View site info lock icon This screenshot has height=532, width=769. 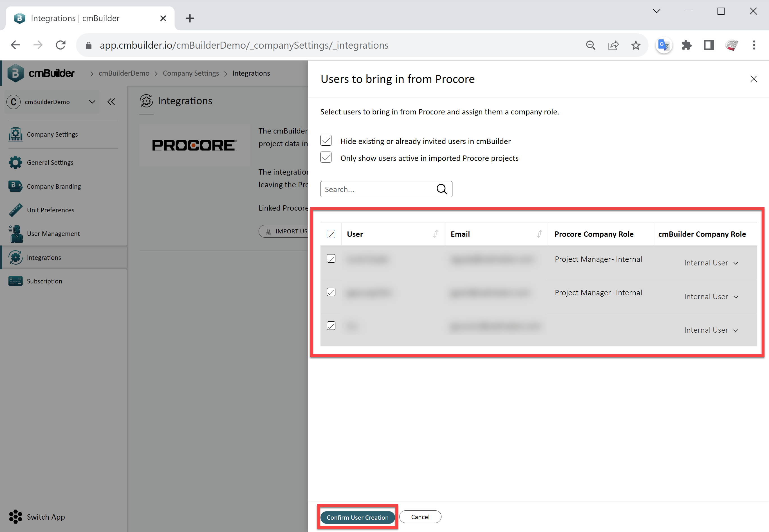pos(88,45)
